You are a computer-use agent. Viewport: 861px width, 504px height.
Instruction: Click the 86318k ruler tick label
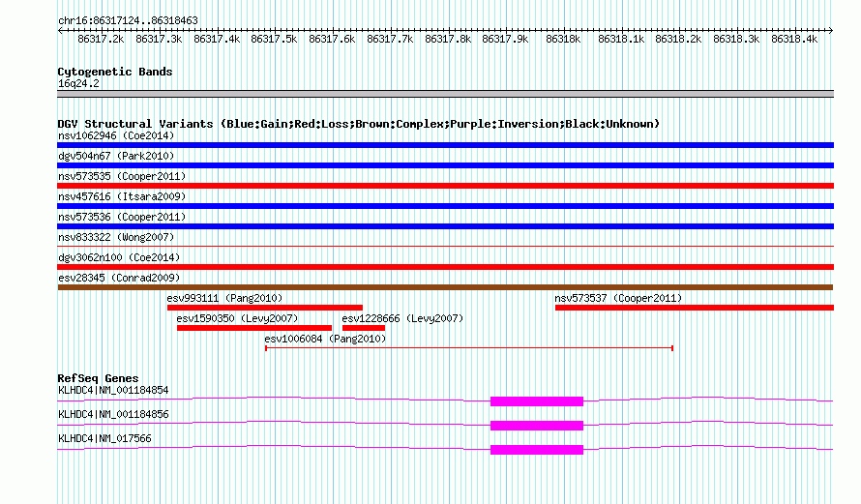click(563, 39)
